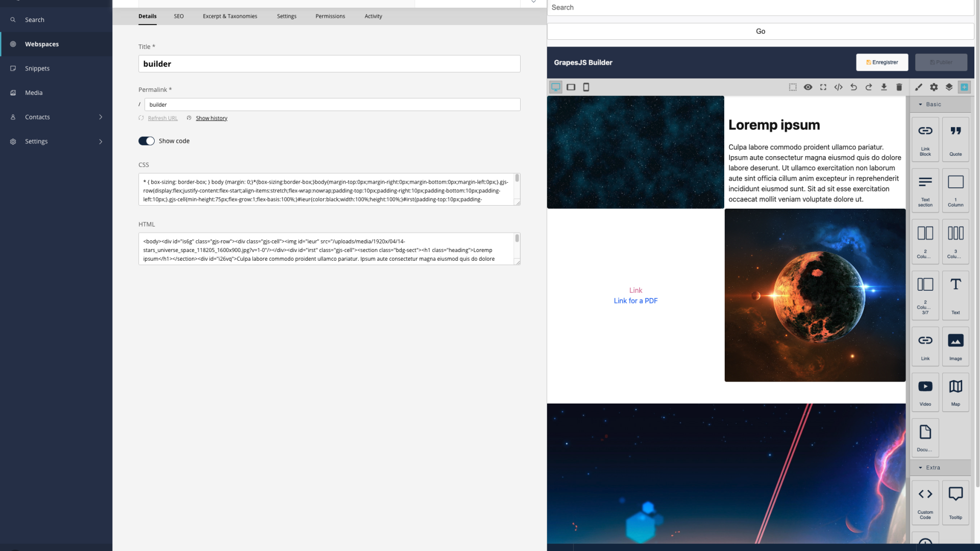Open the traits settings gear icon

(x=934, y=87)
